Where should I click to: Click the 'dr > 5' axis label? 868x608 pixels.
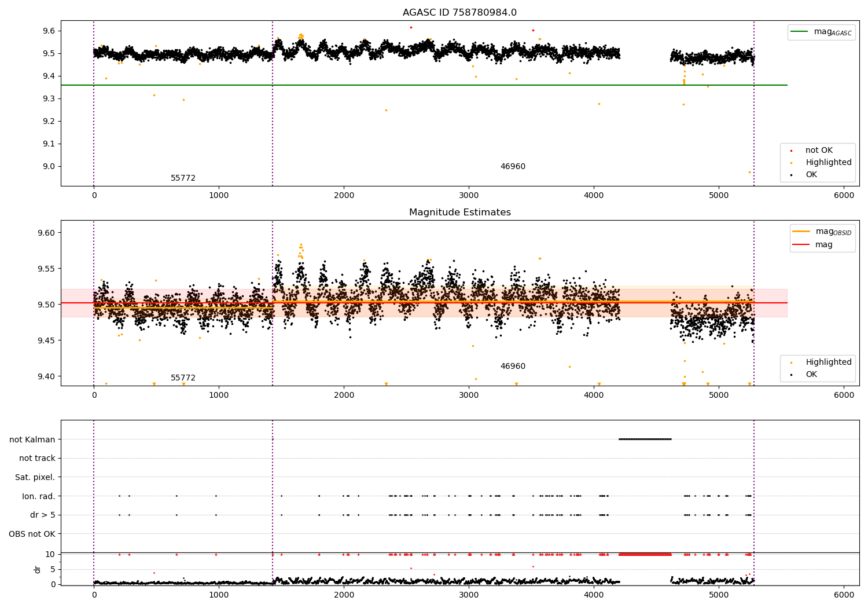tap(43, 515)
